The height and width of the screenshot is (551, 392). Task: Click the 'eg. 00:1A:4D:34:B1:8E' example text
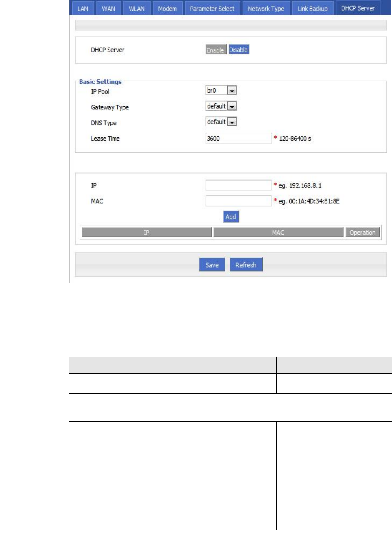[309, 201]
